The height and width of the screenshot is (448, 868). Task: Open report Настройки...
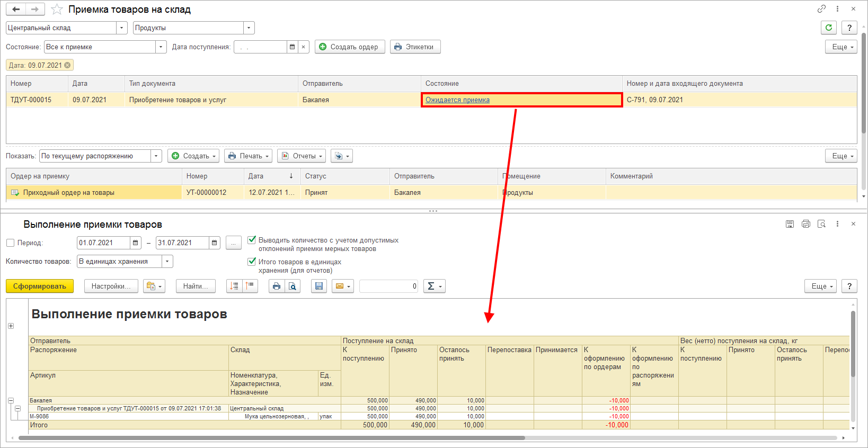click(x=111, y=286)
